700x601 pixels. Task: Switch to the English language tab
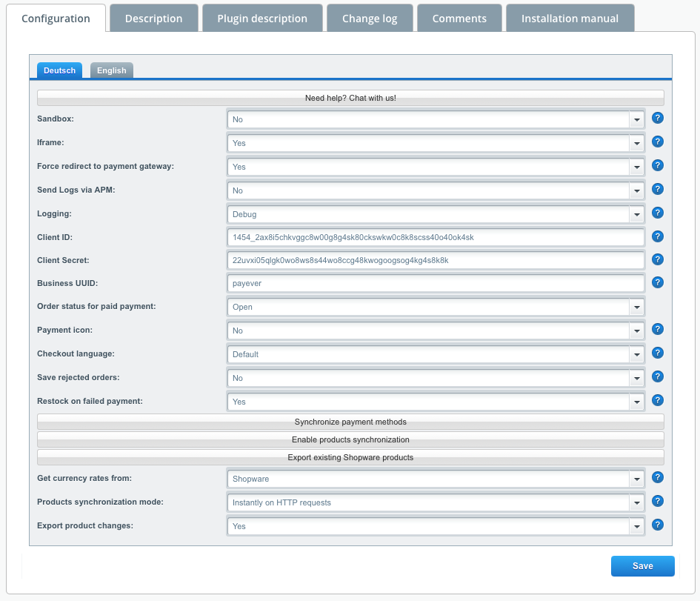[x=112, y=70]
